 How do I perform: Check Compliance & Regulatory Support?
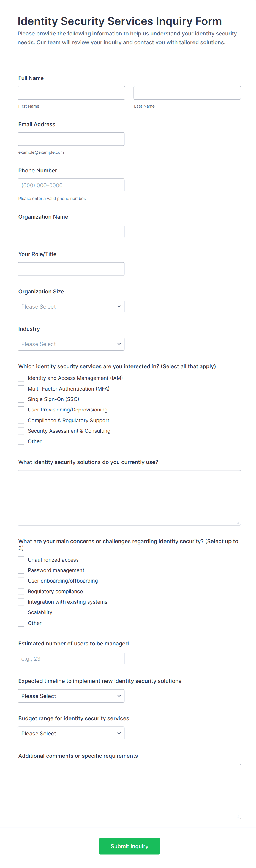click(x=21, y=420)
